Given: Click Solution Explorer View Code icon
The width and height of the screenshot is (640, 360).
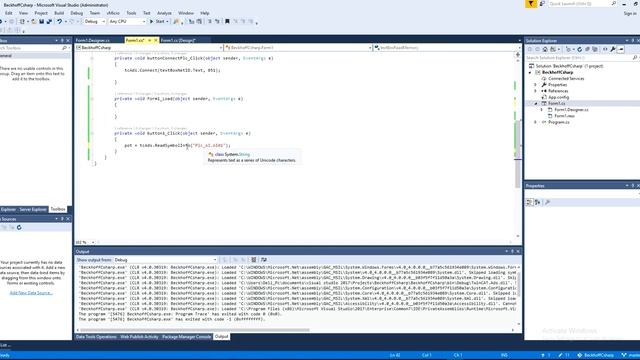Looking at the screenshot, I should pos(605,49).
